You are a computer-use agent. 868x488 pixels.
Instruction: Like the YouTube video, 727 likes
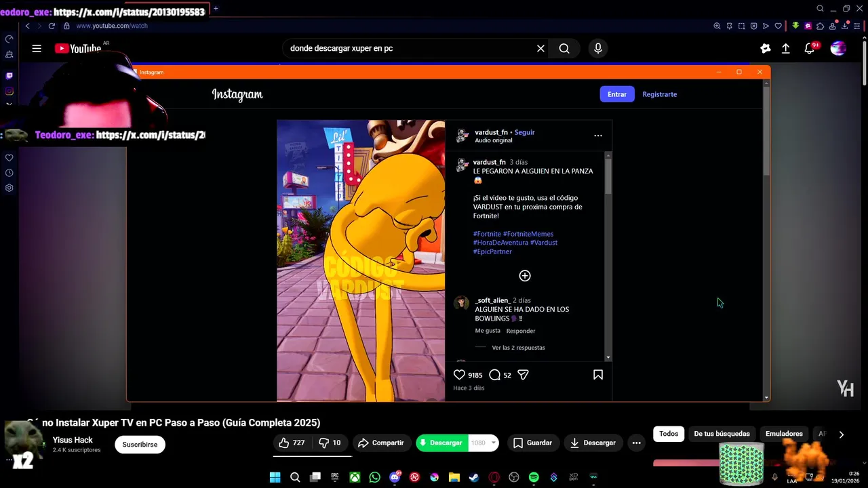tap(292, 443)
